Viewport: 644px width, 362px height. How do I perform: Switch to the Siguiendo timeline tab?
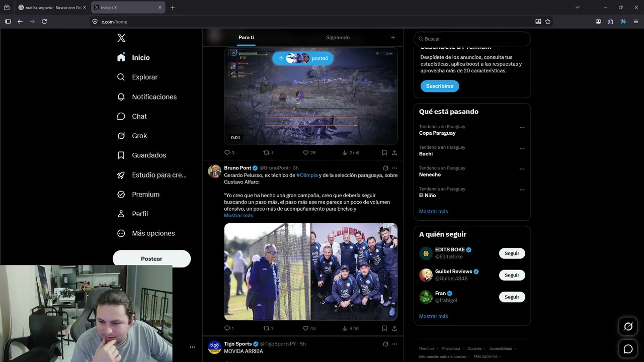point(338,38)
